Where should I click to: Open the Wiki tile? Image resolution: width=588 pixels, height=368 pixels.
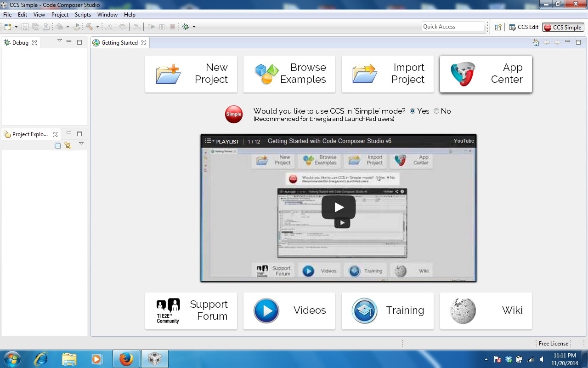tap(486, 311)
